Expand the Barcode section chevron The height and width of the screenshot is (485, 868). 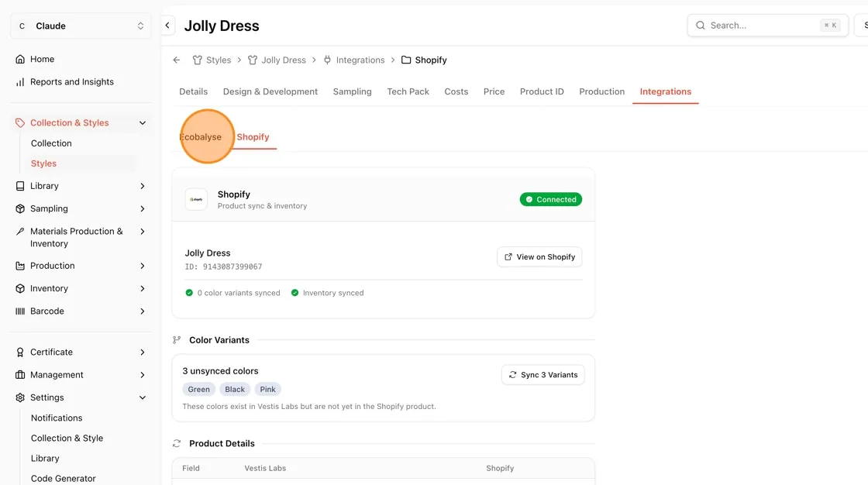(143, 311)
